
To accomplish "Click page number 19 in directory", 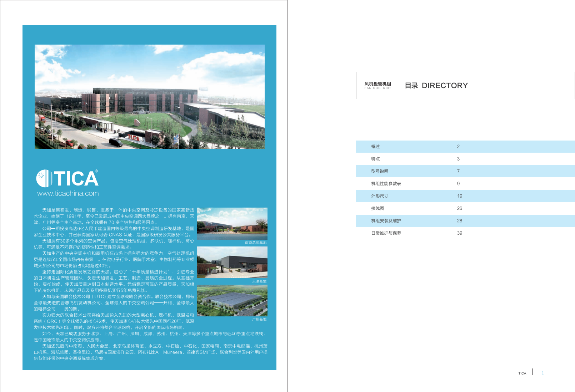I will point(459,196).
